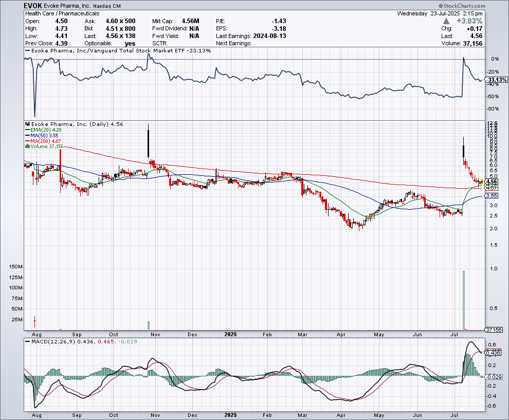Click the blue MA(50) 3.55 legend
Viewport: 509px width, 420px height.
42,135
